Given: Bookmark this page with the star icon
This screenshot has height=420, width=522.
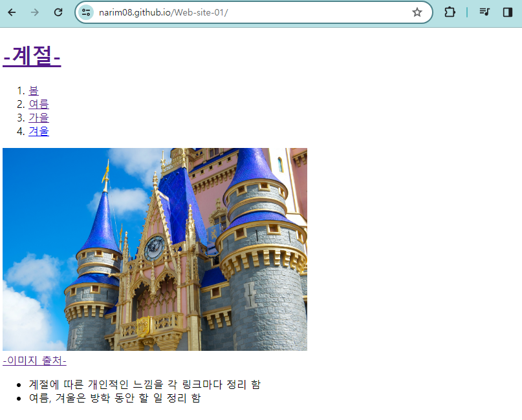Looking at the screenshot, I should click(x=417, y=12).
